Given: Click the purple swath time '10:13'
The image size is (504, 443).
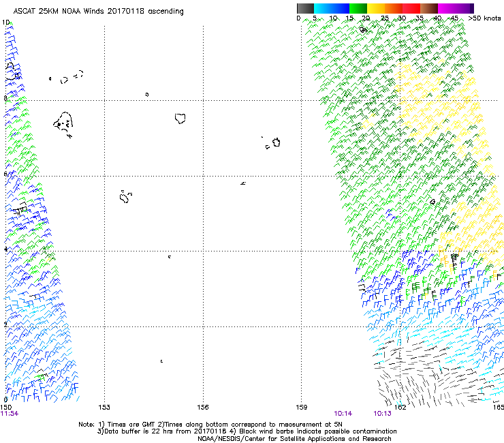Looking at the screenshot, I should 383,414.
